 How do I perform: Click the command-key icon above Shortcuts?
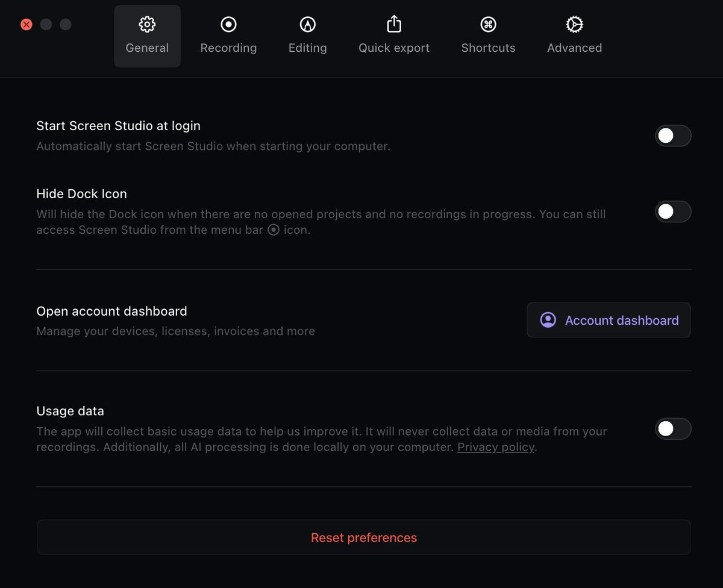tap(488, 25)
